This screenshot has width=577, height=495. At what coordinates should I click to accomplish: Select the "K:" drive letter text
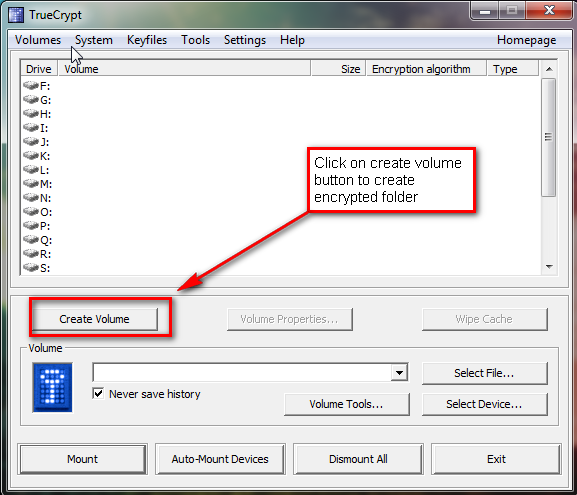click(45, 156)
